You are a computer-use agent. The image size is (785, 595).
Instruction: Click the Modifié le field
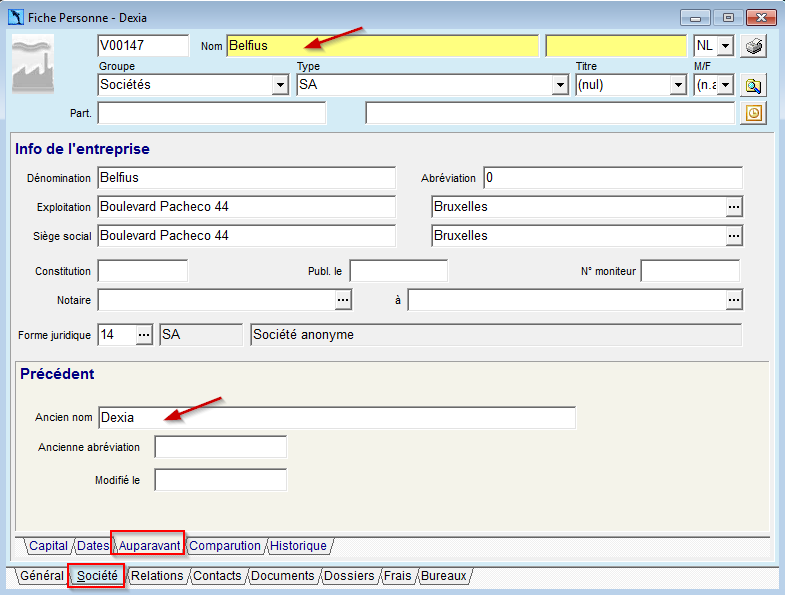[221, 480]
